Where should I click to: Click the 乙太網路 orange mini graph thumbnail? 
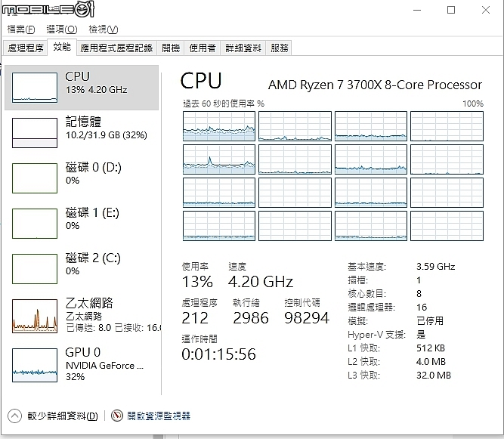[x=35, y=316]
